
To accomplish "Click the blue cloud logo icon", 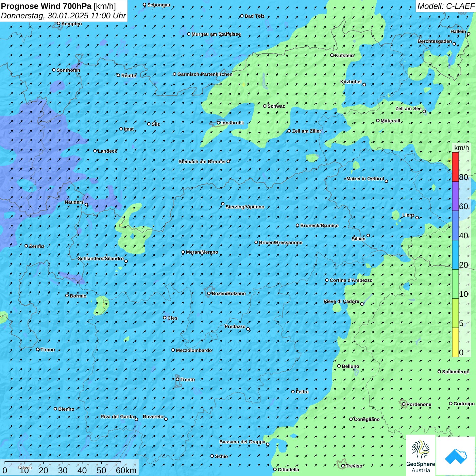I will 456,456.
